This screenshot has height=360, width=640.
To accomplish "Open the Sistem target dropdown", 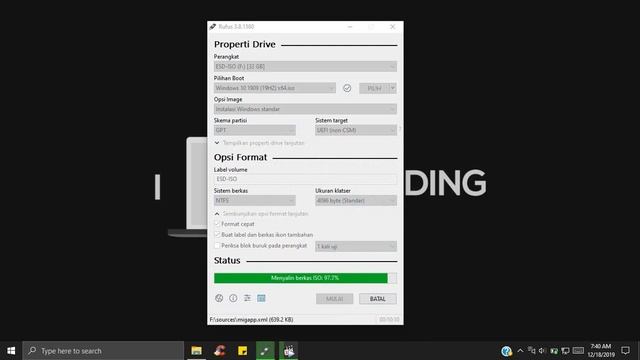I will (x=356, y=130).
